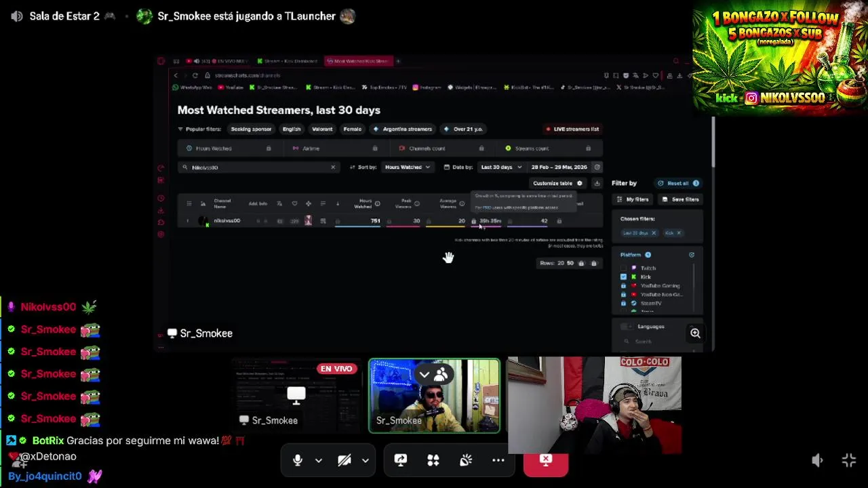Open Last 30 days date dropdown
Image resolution: width=868 pixels, height=488 pixels.
click(501, 167)
